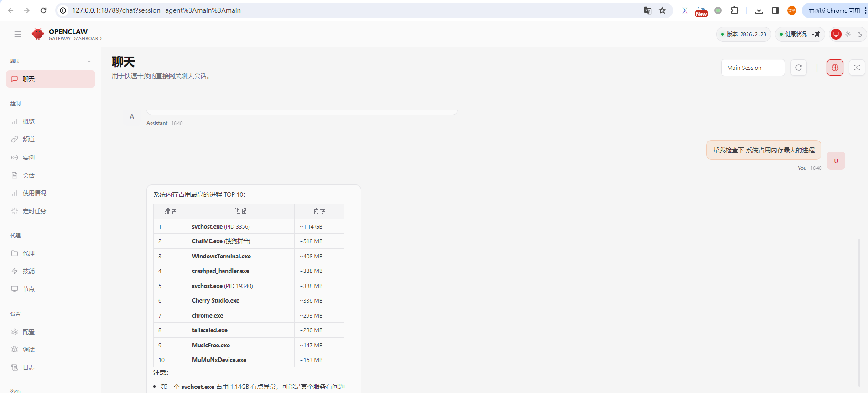The width and height of the screenshot is (868, 393).
Task: Open 定时任务 cron jobs in sidebar
Action: (x=51, y=211)
